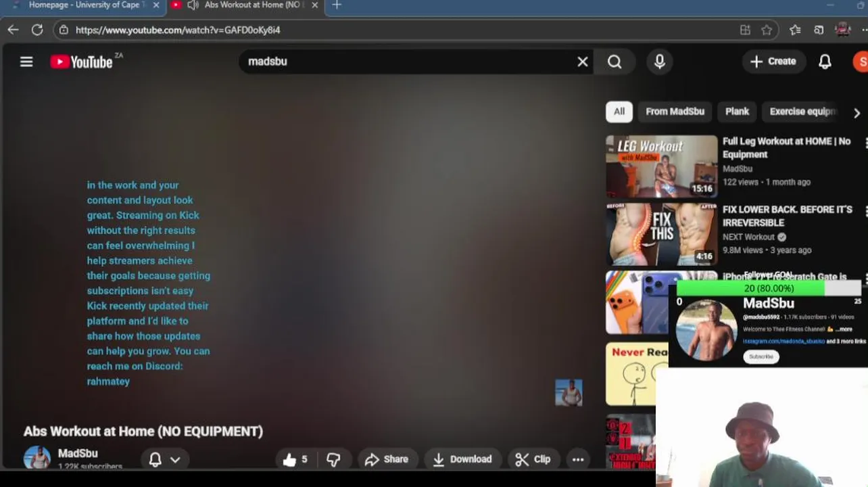Expand the subscription options chevron
868x487 pixels.
click(x=175, y=459)
